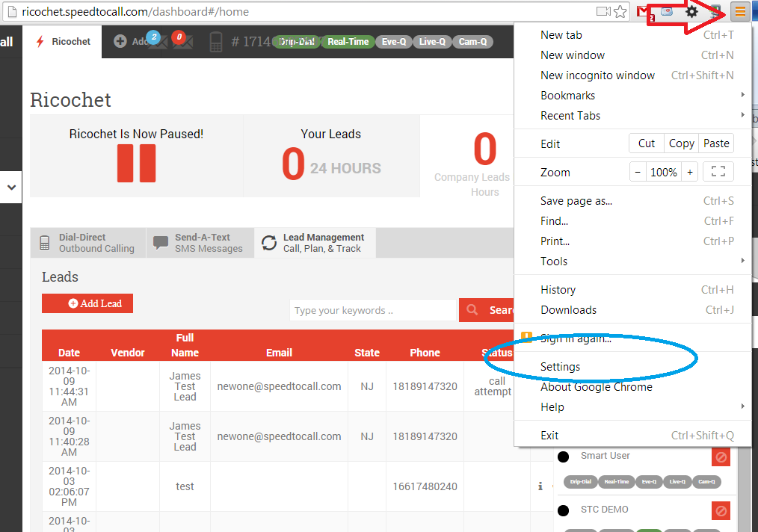Toggle Real-Time pill in top header
This screenshot has width=758, height=532.
coord(348,42)
